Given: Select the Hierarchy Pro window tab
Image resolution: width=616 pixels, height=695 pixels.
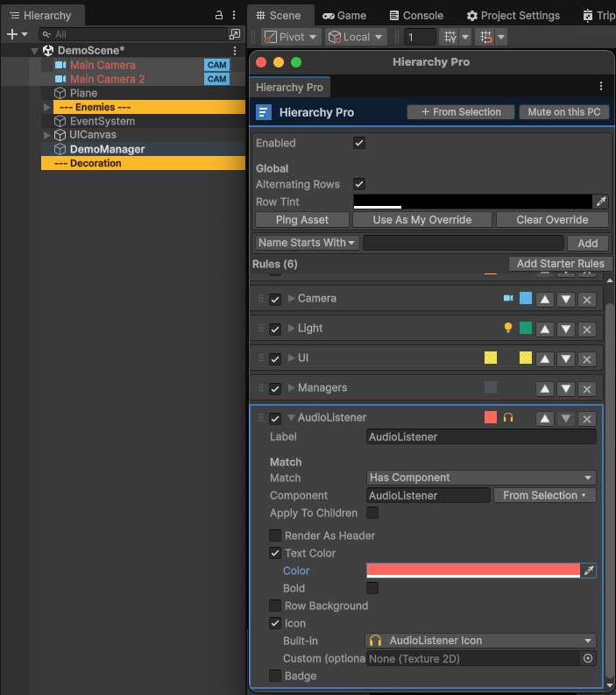Looking at the screenshot, I should click(289, 88).
